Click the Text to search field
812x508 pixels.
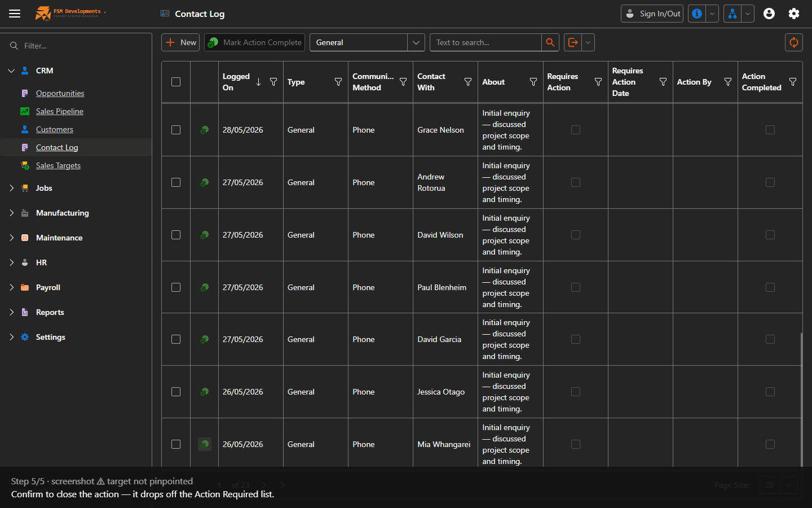click(486, 42)
